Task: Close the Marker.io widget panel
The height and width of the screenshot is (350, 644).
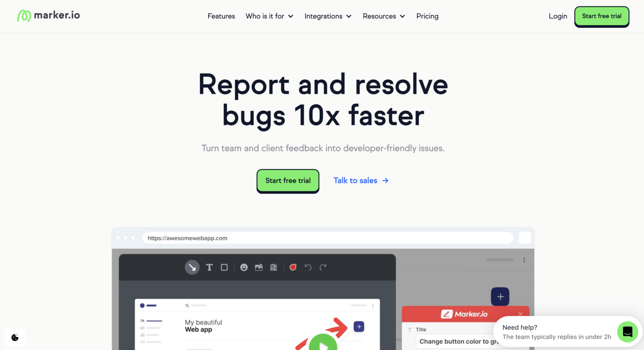Action: point(520,314)
